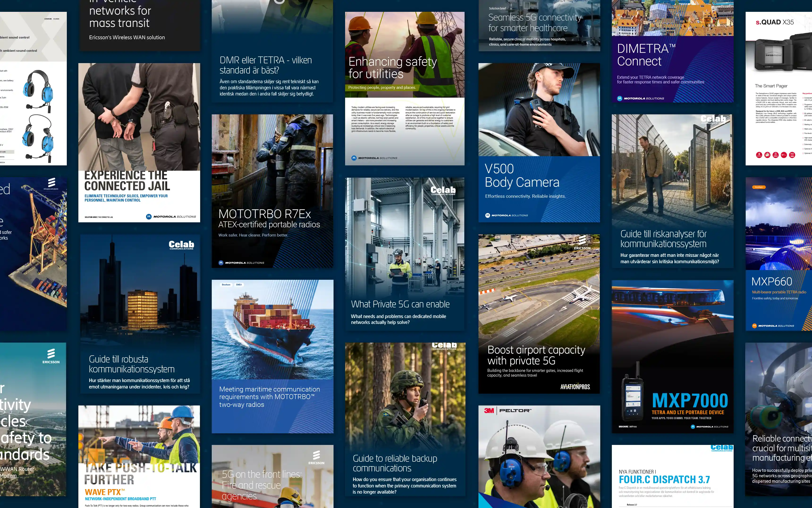Open the Ericsson WWAN Router Modem card

point(33,419)
